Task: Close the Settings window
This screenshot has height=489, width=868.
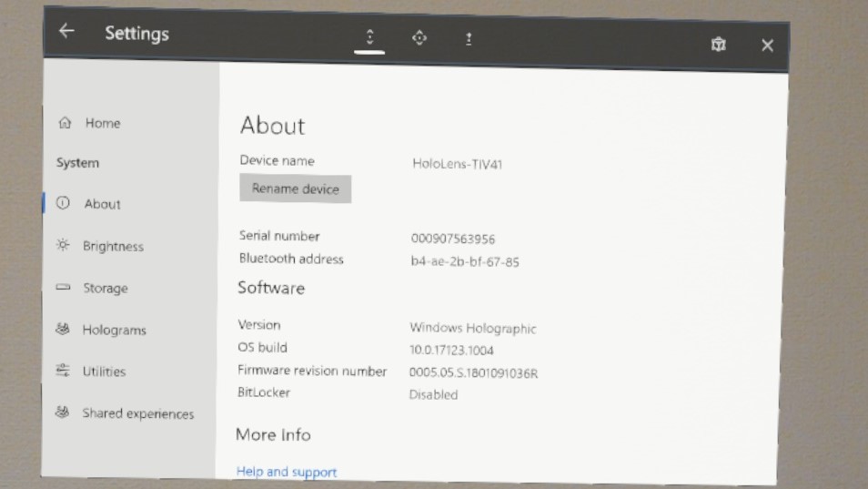Action: tap(767, 46)
